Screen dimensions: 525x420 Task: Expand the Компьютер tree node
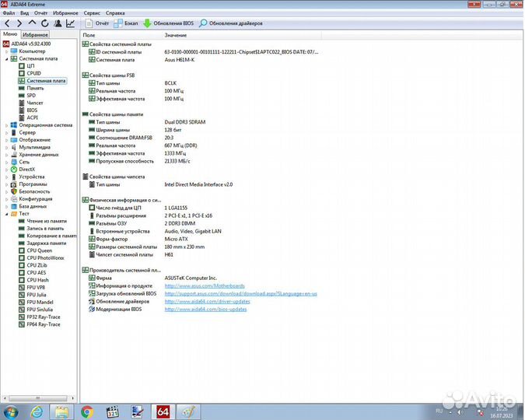click(6, 51)
